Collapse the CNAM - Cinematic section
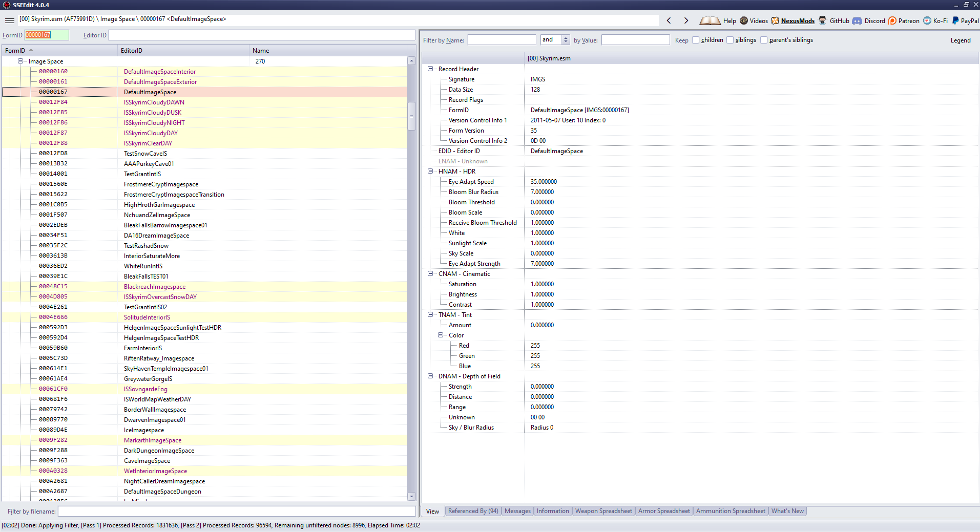The image size is (980, 532). point(430,273)
